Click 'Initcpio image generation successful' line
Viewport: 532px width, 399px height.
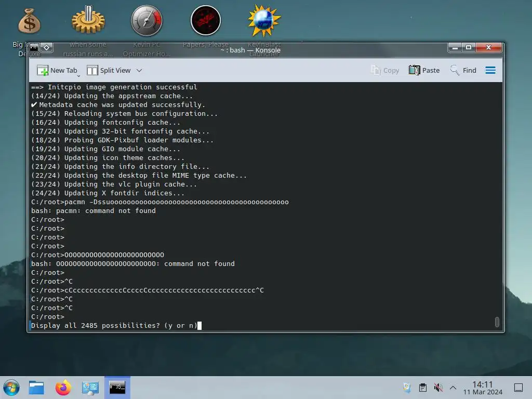point(114,87)
